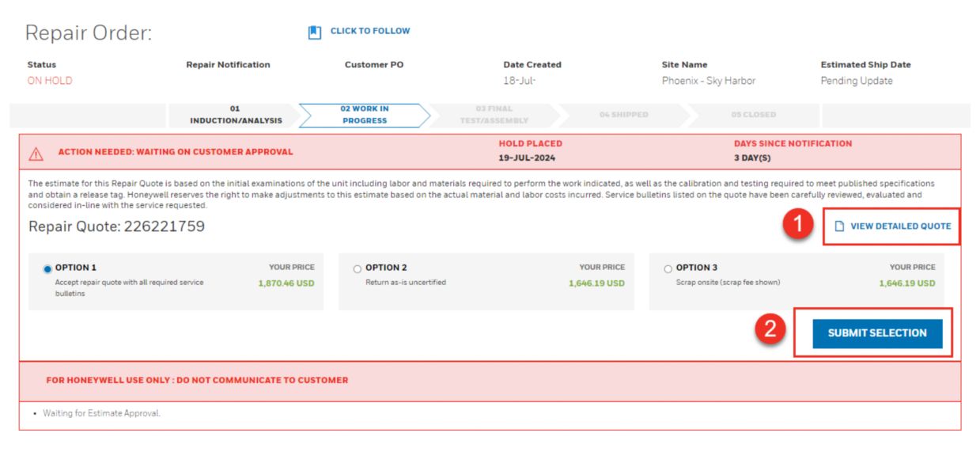Select the Option 3 radio button
Image resolution: width=980 pixels, height=456 pixels.
click(668, 269)
